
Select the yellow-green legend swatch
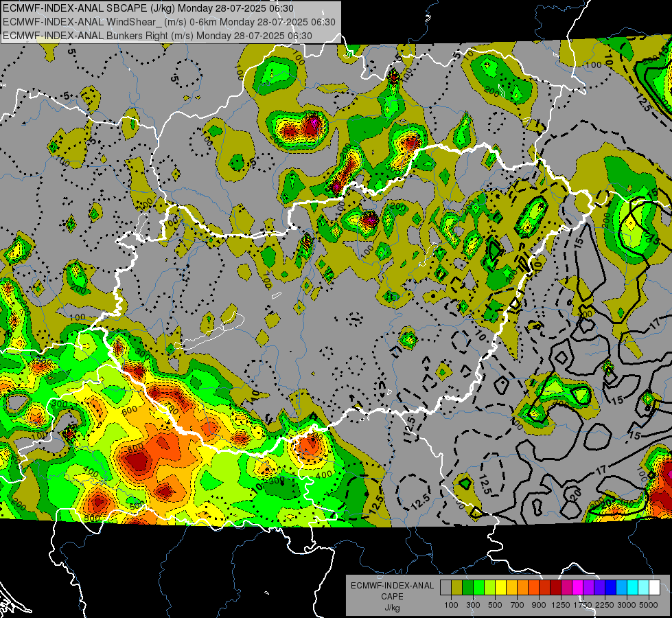(489, 588)
